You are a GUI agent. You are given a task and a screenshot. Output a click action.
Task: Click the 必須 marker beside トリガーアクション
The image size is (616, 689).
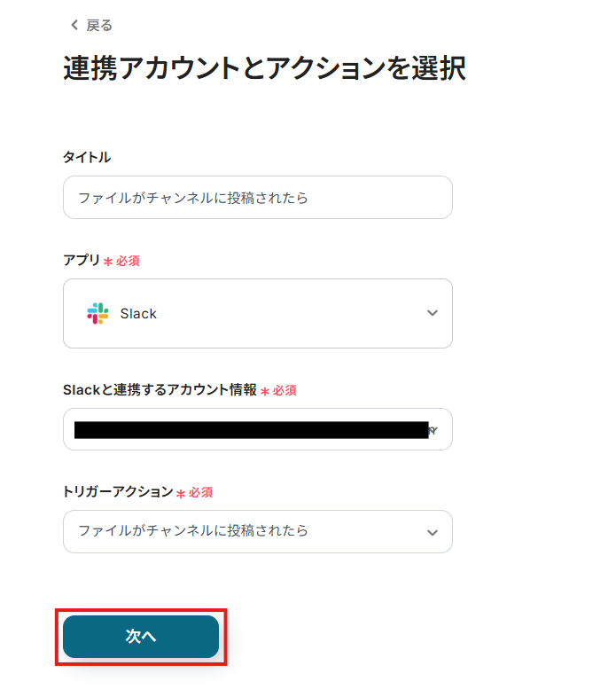[200, 492]
